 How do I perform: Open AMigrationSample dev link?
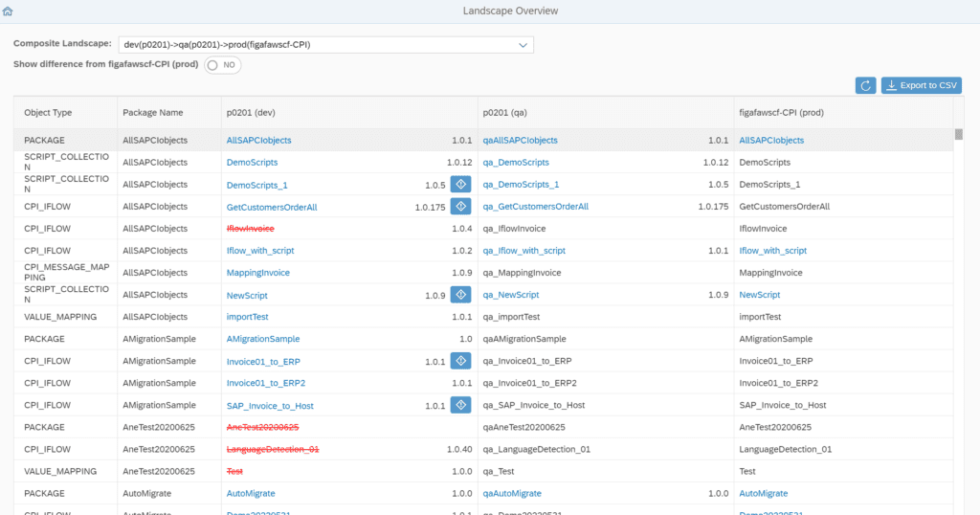(263, 339)
